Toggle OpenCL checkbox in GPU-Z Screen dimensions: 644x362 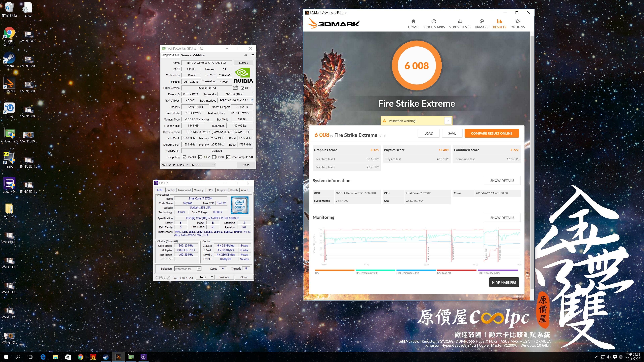(184, 157)
